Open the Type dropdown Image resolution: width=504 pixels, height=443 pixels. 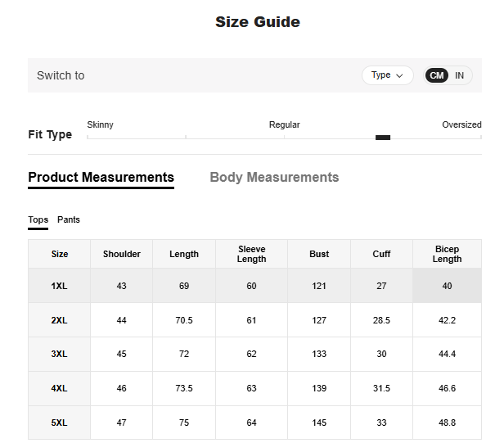pyautogui.click(x=387, y=75)
